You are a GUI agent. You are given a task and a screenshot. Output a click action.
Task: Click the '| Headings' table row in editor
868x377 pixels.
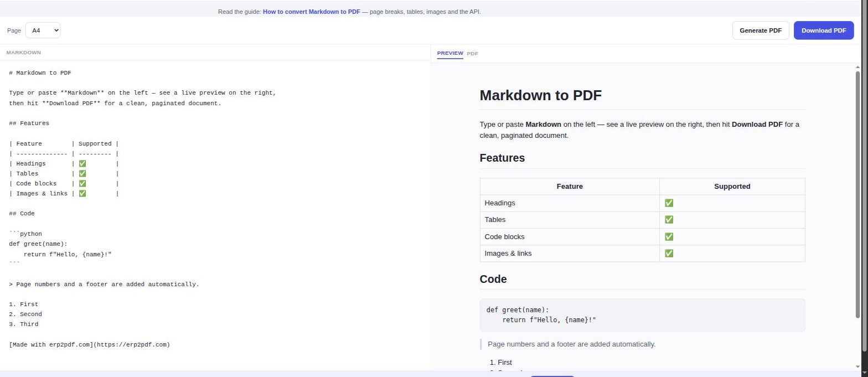pyautogui.click(x=64, y=163)
